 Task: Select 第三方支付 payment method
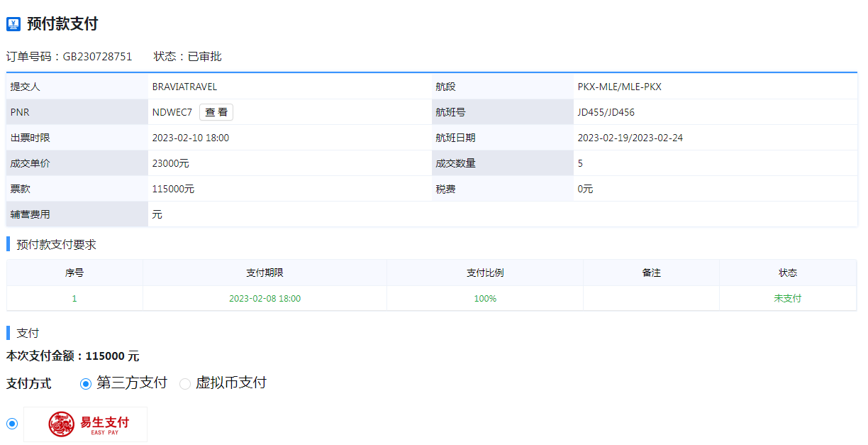(x=86, y=383)
